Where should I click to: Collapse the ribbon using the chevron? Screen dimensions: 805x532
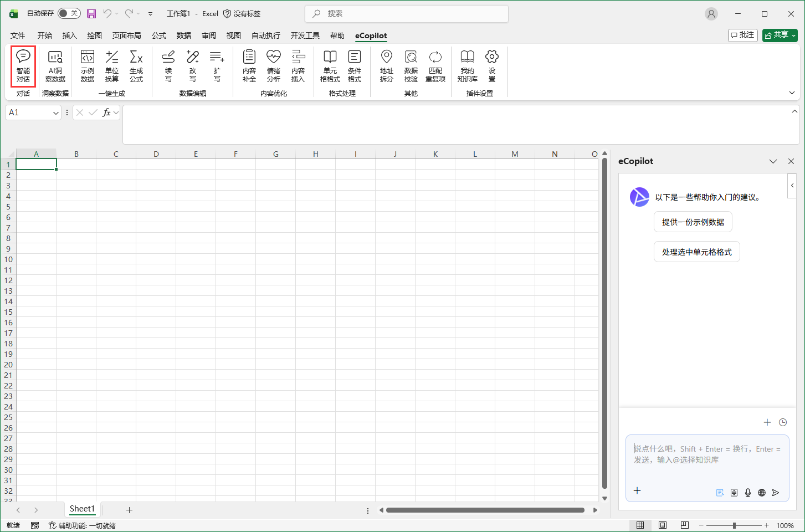tap(792, 93)
